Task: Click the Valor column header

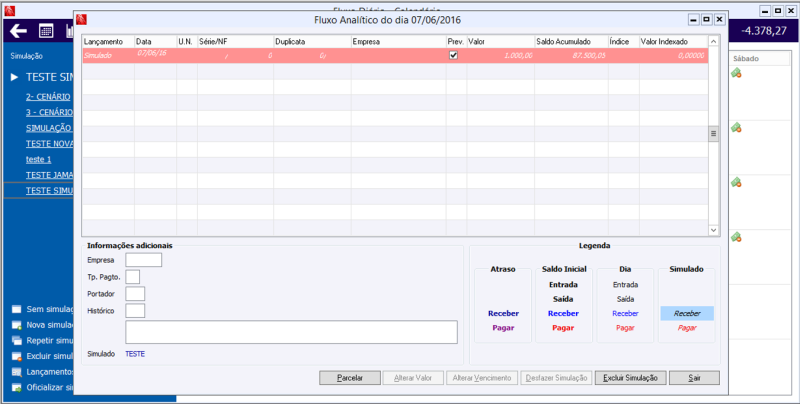Action: point(501,41)
